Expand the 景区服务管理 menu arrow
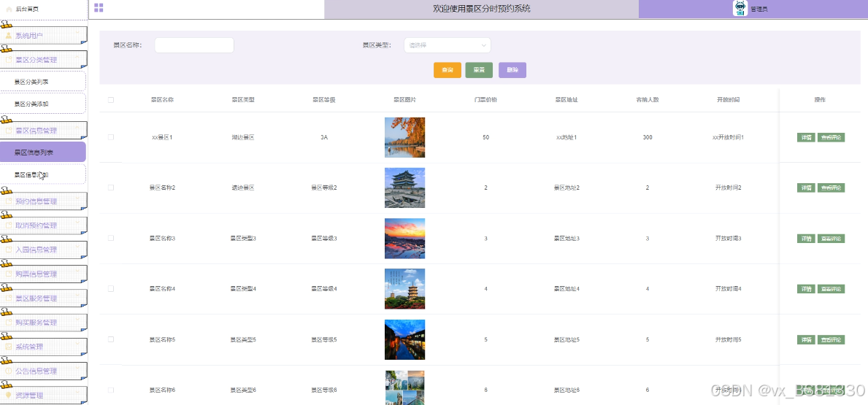Image resolution: width=868 pixels, height=405 pixels. click(77, 296)
